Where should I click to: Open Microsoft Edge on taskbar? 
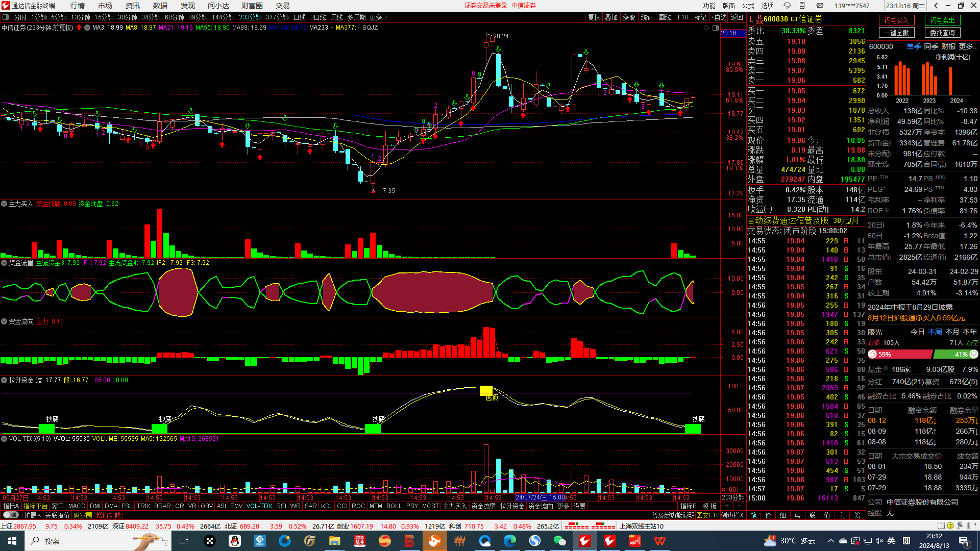click(510, 541)
